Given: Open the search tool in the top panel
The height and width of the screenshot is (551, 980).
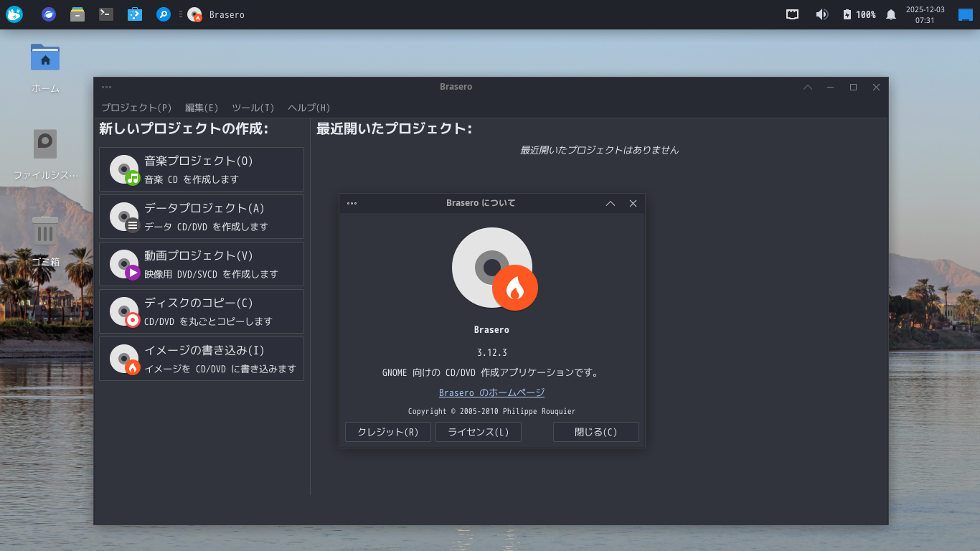Looking at the screenshot, I should coord(164,14).
